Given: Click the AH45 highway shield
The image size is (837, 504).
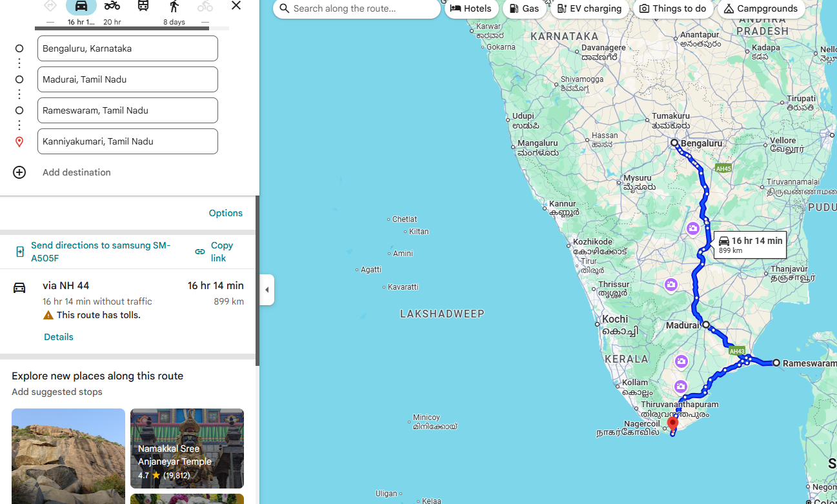Looking at the screenshot, I should [x=723, y=168].
